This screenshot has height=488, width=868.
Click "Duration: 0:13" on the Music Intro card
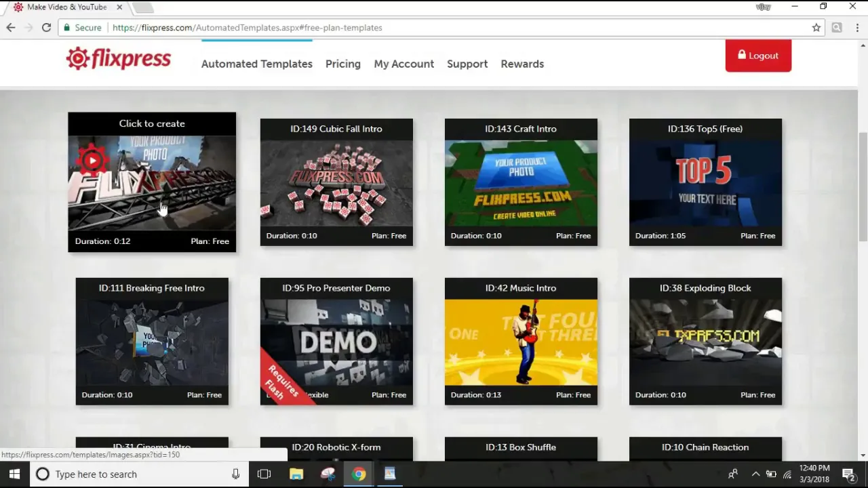click(476, 395)
